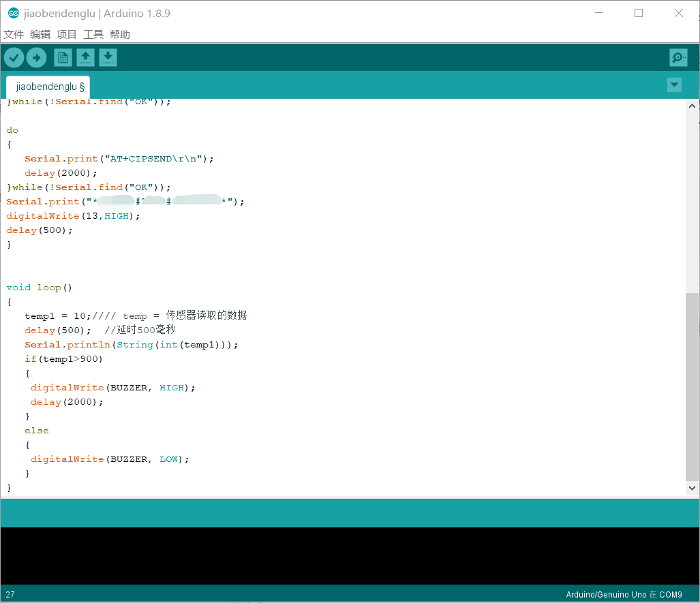Click the scrollbar down arrow
Viewport: 700px width, 603px height.
tap(692, 488)
